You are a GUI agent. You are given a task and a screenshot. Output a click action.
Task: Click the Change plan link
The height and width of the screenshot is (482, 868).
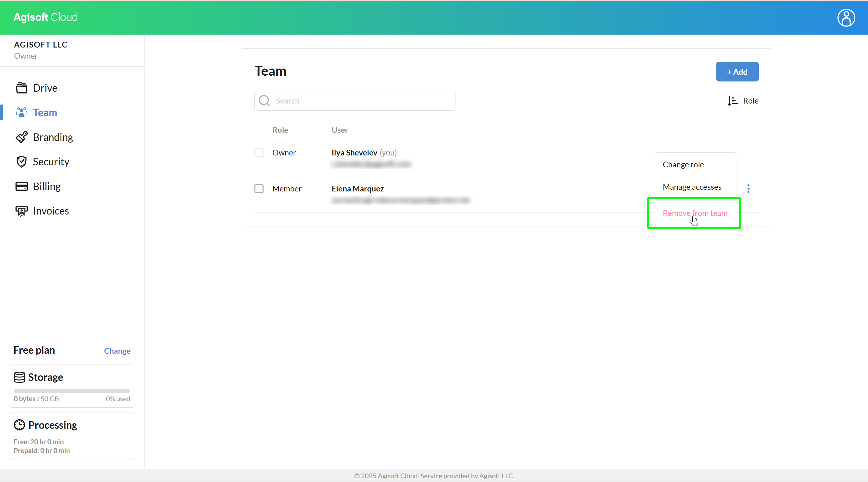point(117,351)
